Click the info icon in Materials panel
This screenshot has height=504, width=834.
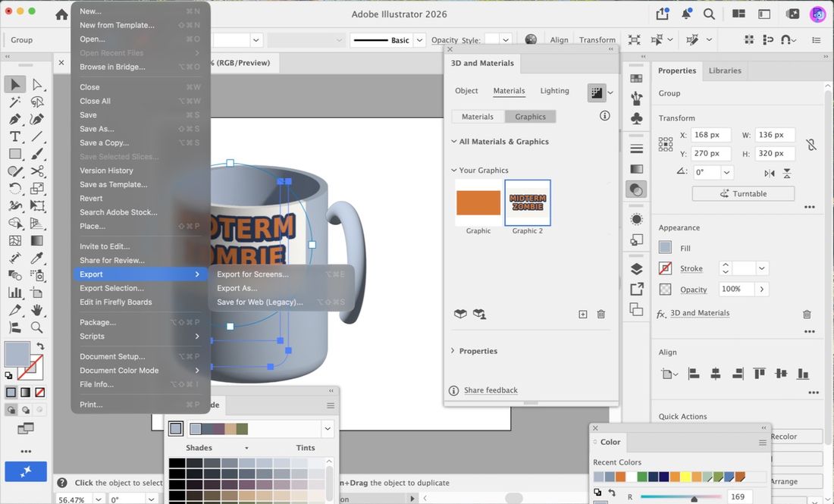pos(605,115)
